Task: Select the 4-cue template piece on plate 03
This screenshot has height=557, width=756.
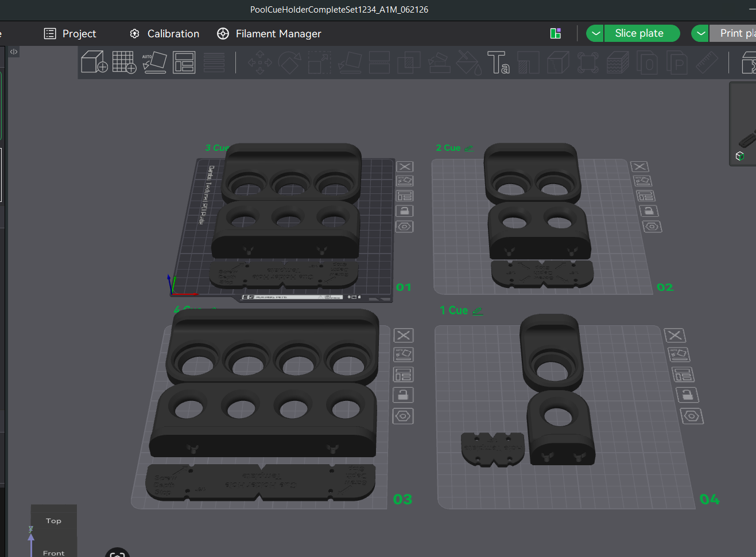Action: [x=261, y=482]
